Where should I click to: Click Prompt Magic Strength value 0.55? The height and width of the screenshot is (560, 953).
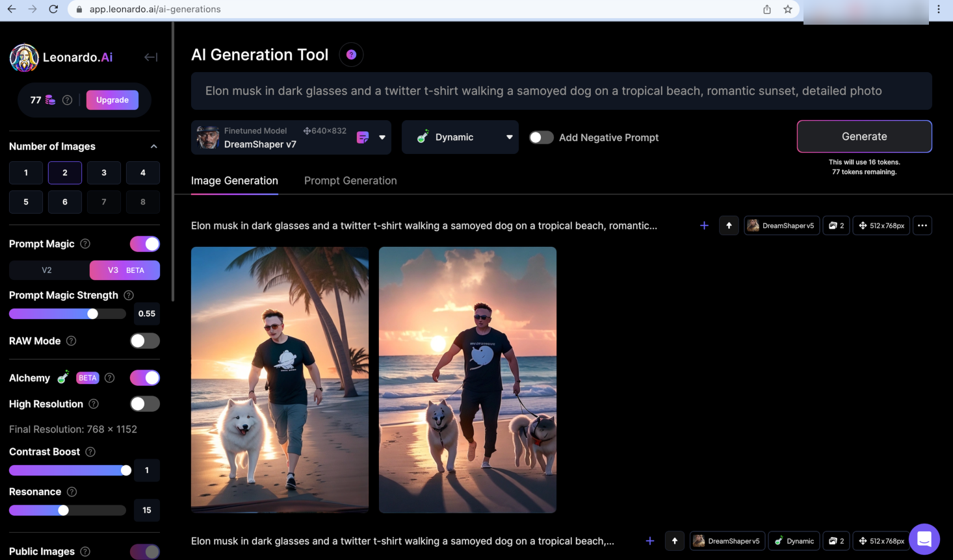click(x=147, y=314)
